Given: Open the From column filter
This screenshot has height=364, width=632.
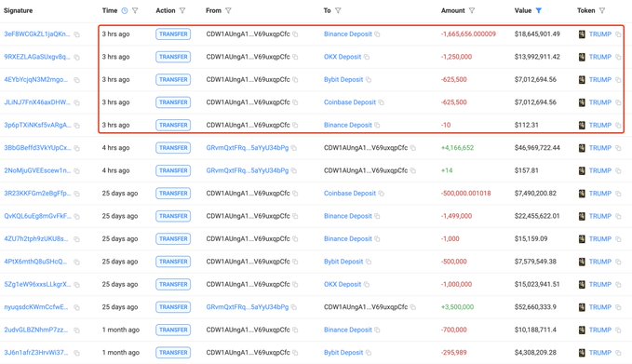Looking at the screenshot, I should [x=228, y=11].
